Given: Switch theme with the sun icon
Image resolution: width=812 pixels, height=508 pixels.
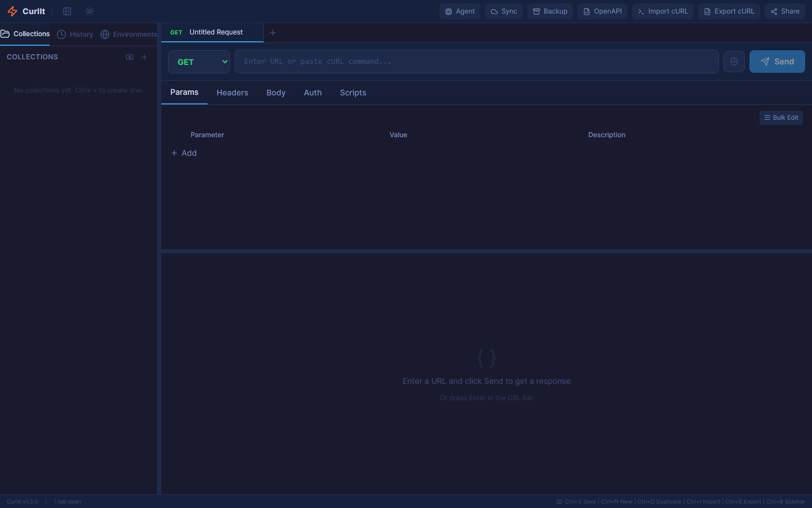Looking at the screenshot, I should click(90, 11).
